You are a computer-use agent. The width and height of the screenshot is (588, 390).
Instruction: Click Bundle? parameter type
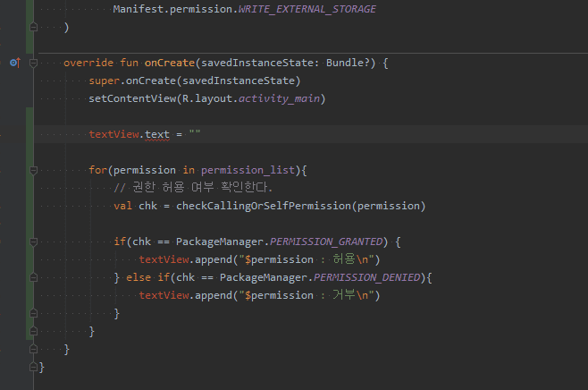pyautogui.click(x=348, y=63)
